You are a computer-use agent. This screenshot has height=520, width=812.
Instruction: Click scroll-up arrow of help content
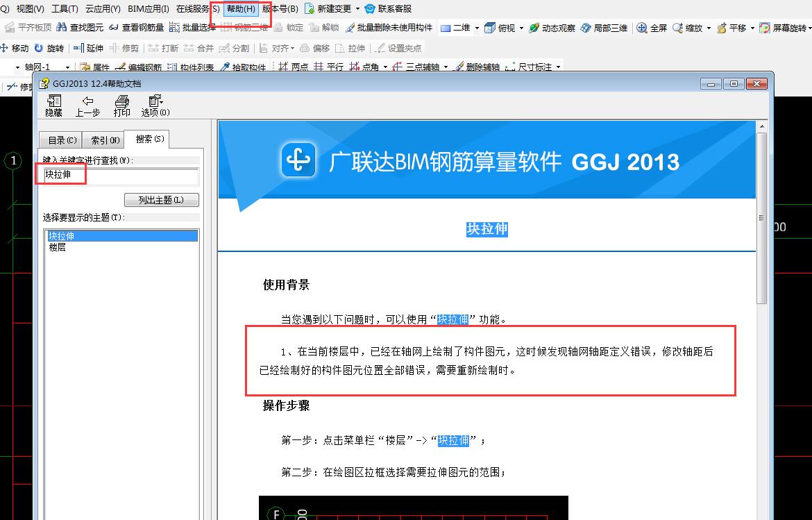click(761, 126)
